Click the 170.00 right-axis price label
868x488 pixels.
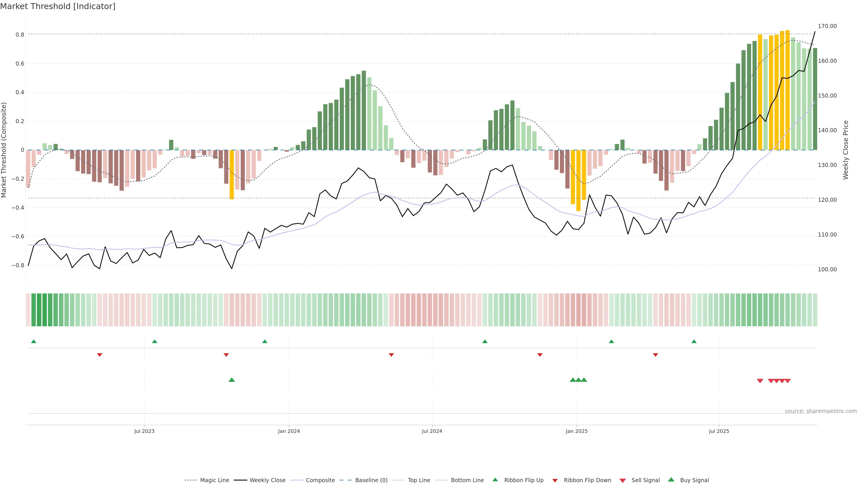pyautogui.click(x=827, y=26)
